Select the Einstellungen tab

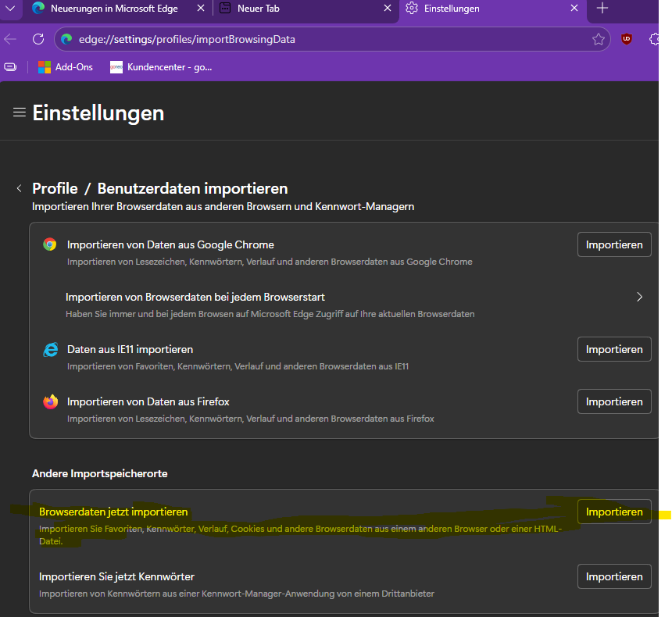click(x=492, y=9)
